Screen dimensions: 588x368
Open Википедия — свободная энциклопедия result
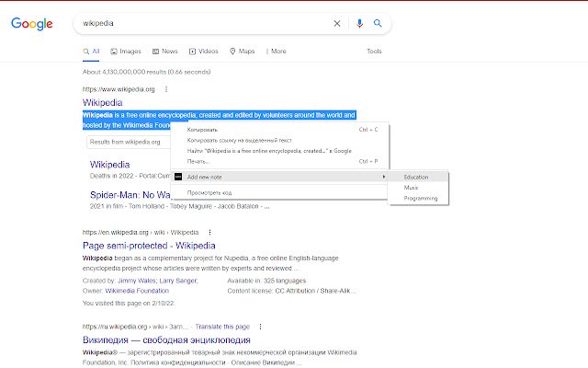point(166,339)
